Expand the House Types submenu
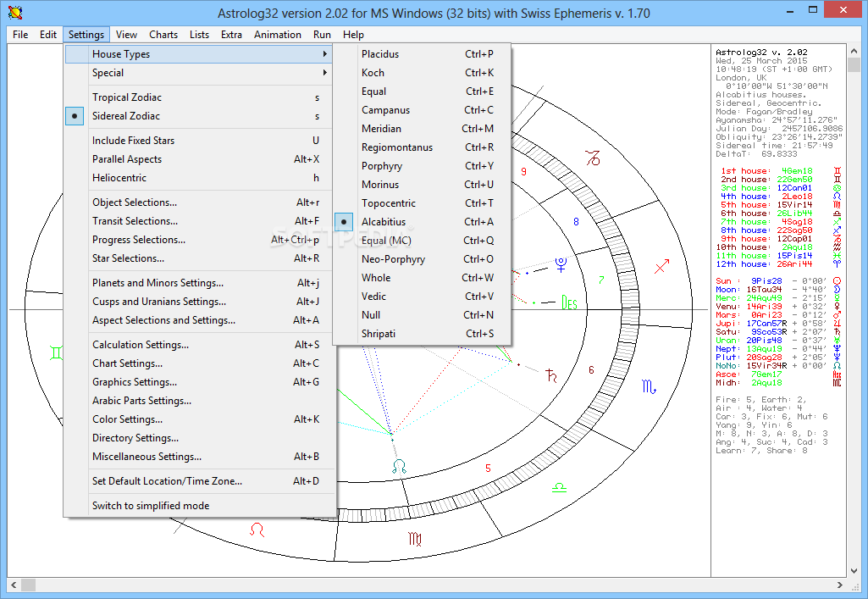The image size is (868, 599). pyautogui.click(x=199, y=54)
